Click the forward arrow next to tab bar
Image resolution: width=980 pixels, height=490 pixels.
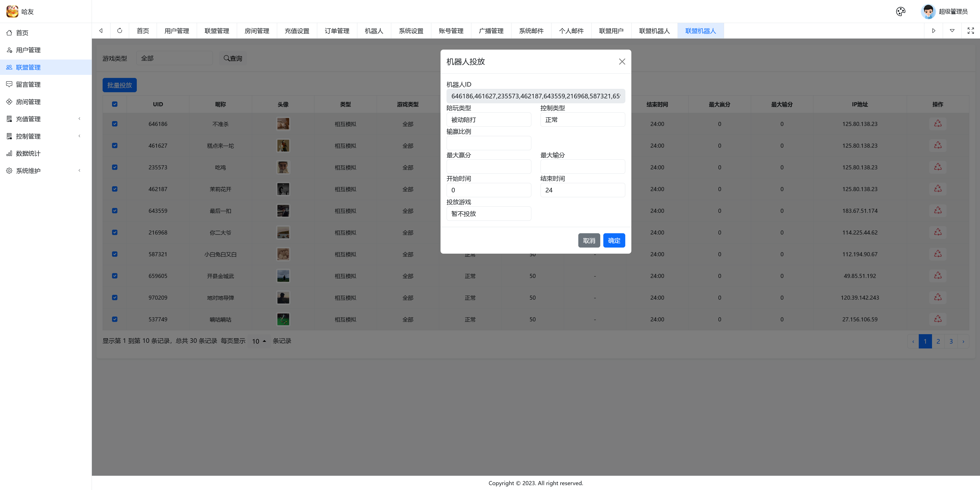coord(934,30)
